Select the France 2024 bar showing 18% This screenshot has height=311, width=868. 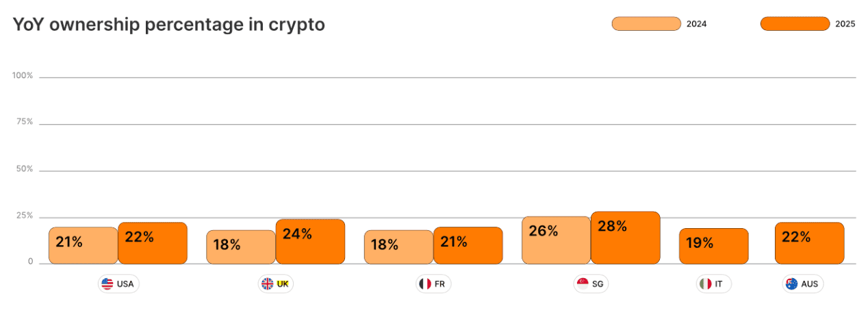(398, 247)
